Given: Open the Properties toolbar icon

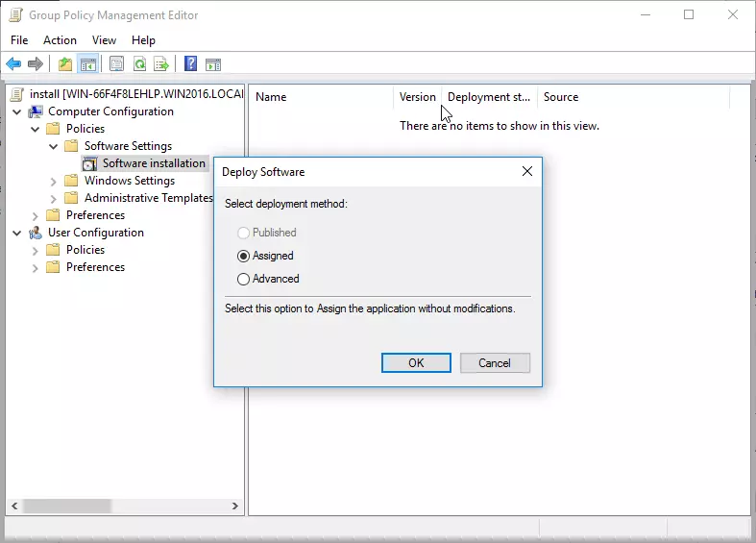Looking at the screenshot, I should click(x=116, y=64).
